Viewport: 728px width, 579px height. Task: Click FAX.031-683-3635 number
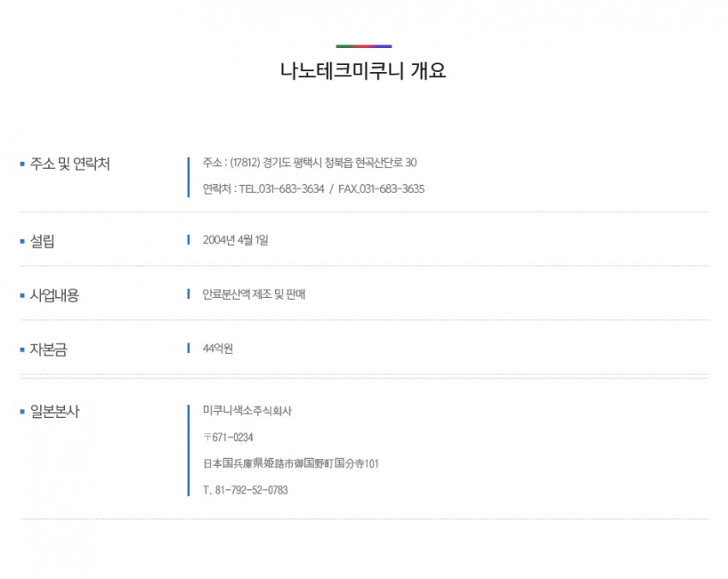coord(381,189)
